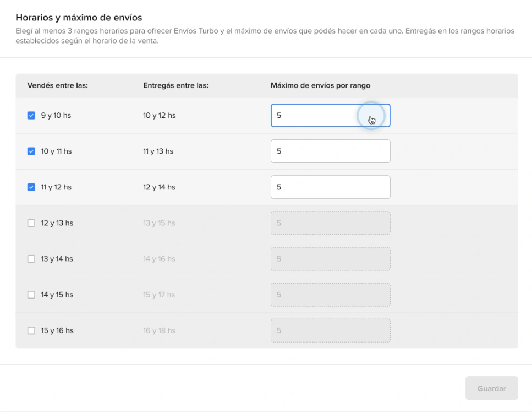Click disabled input in 15 y 16 hs row
The height and width of the screenshot is (412, 532).
coord(330,330)
